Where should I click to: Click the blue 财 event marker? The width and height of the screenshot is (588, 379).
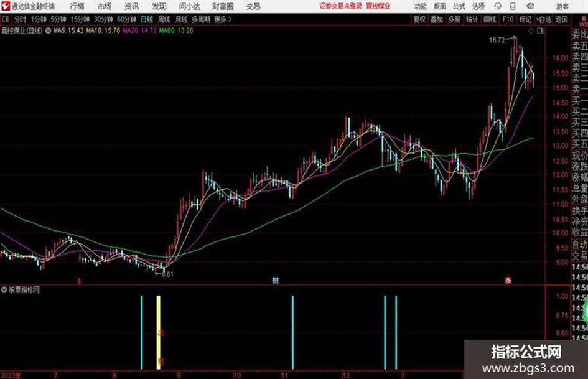(276, 280)
